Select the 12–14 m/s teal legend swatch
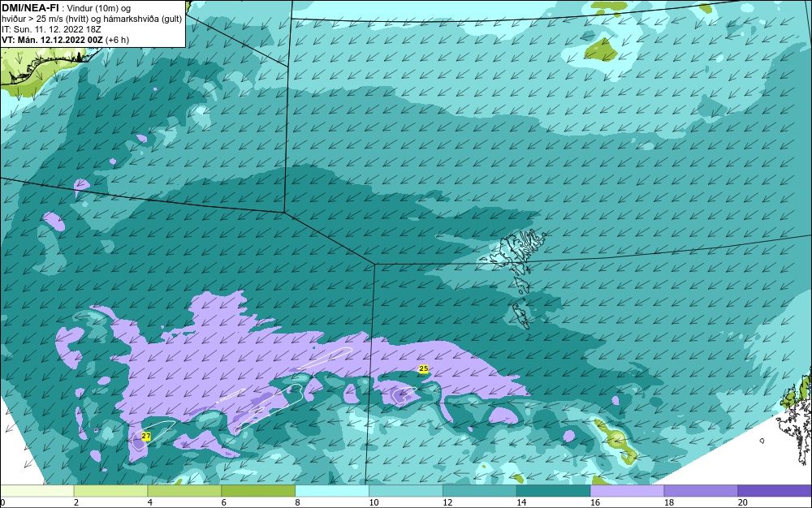 click(480, 491)
